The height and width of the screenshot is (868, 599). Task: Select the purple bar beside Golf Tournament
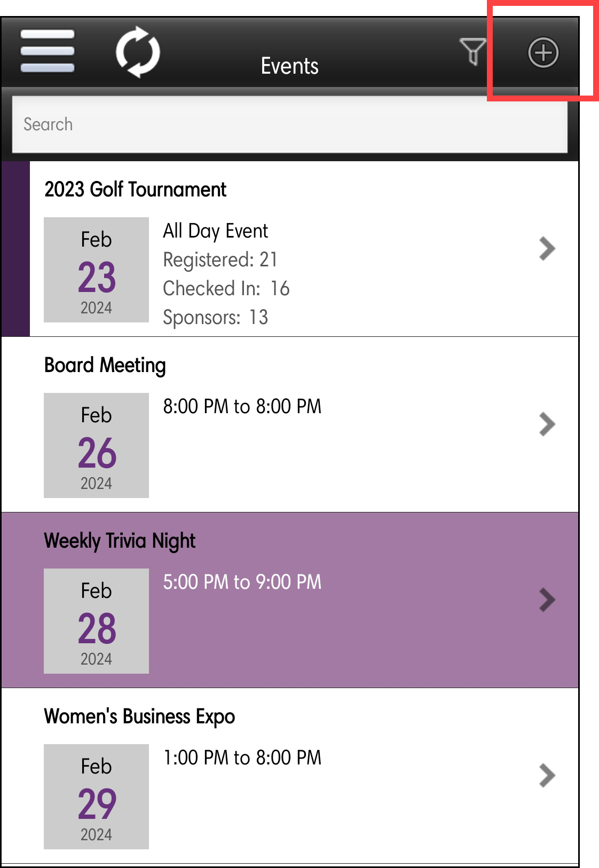15,249
